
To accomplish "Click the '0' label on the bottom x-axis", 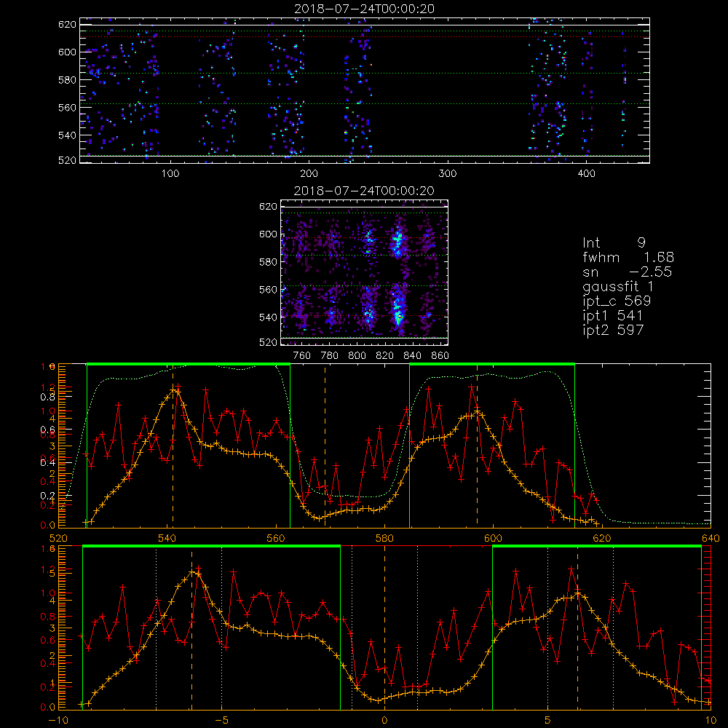I will pos(384,720).
